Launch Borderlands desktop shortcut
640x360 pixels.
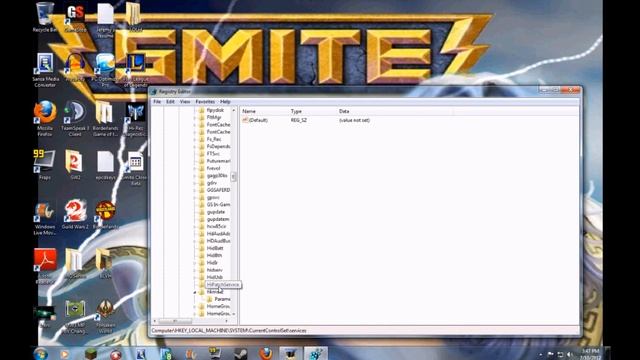coord(105,214)
